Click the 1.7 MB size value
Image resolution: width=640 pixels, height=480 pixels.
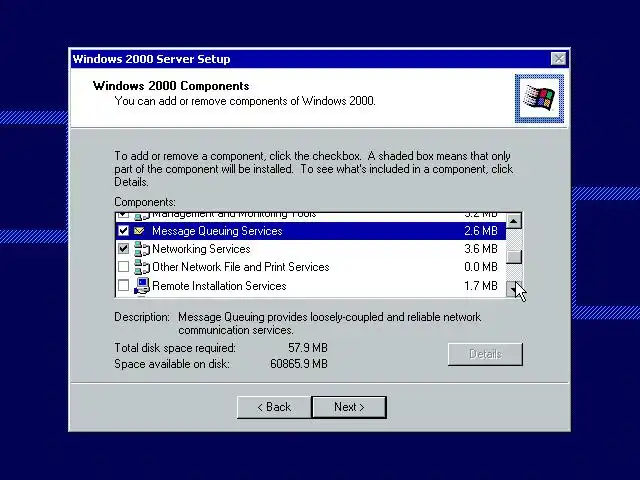pos(481,286)
